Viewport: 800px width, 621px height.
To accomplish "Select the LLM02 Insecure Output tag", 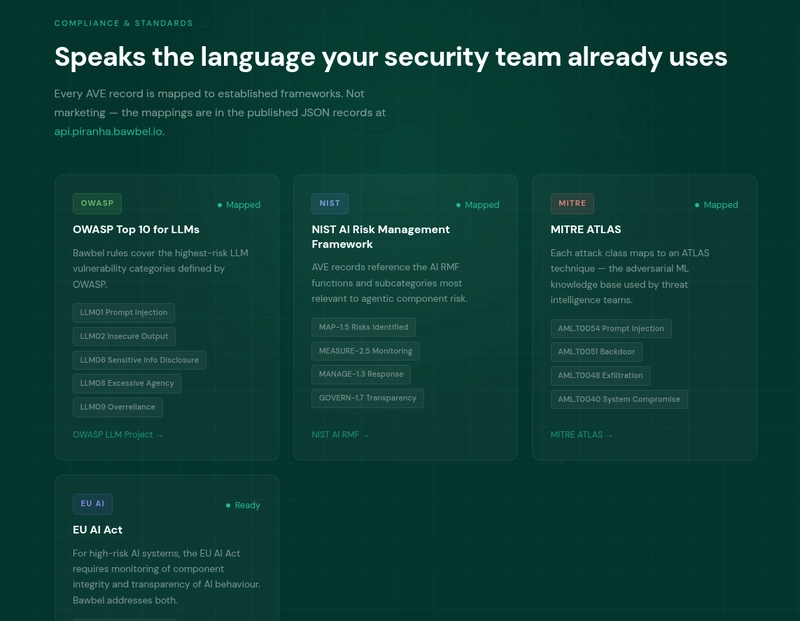I will pos(124,336).
